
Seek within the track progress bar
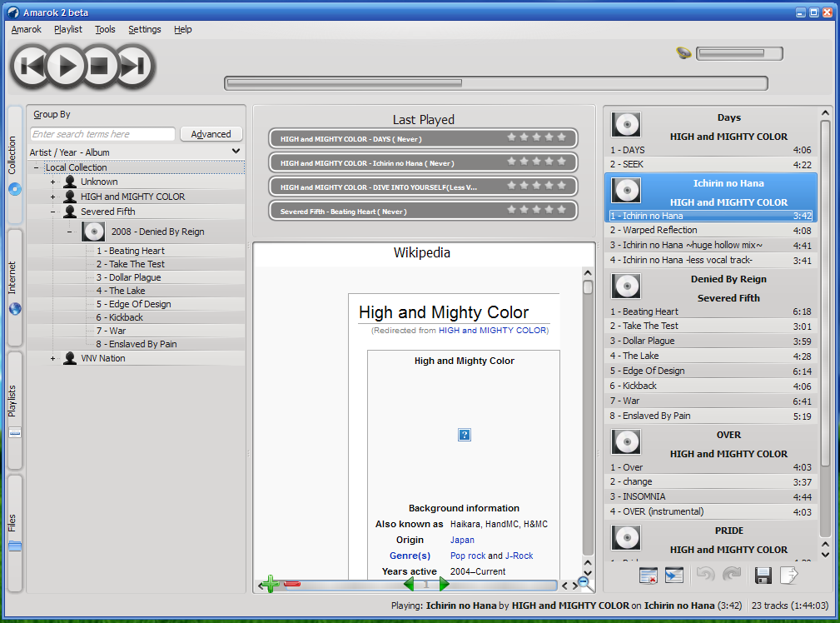coord(496,83)
